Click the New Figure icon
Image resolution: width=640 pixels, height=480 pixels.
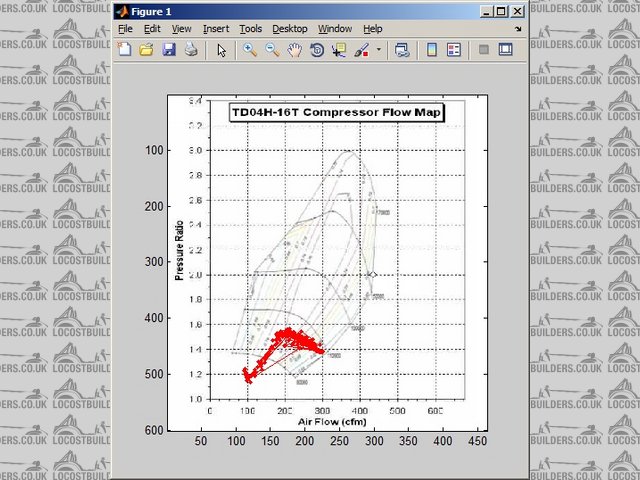126,49
